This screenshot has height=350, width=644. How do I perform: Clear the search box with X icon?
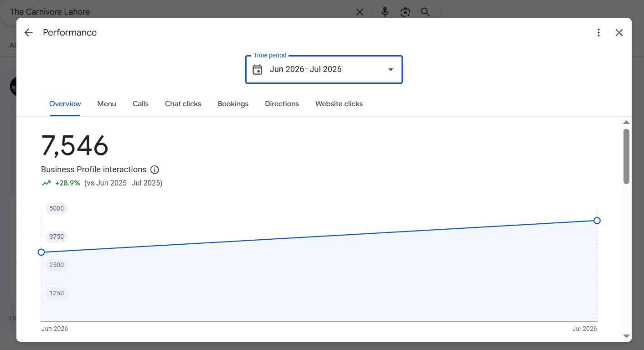click(x=360, y=12)
